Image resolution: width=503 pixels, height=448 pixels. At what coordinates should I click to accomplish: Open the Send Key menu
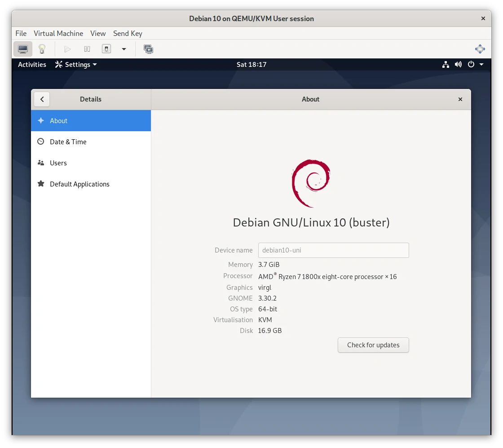point(128,33)
